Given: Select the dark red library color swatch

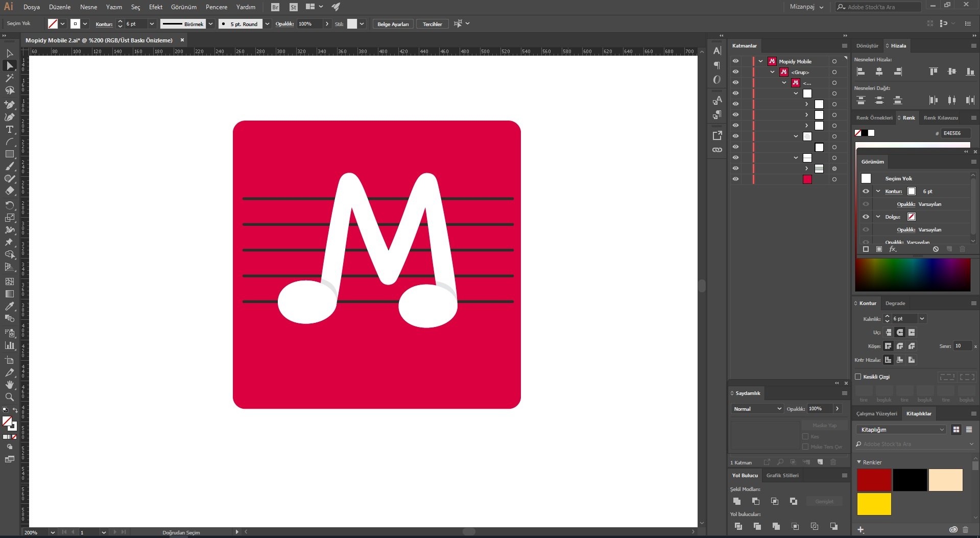Looking at the screenshot, I should point(874,480).
